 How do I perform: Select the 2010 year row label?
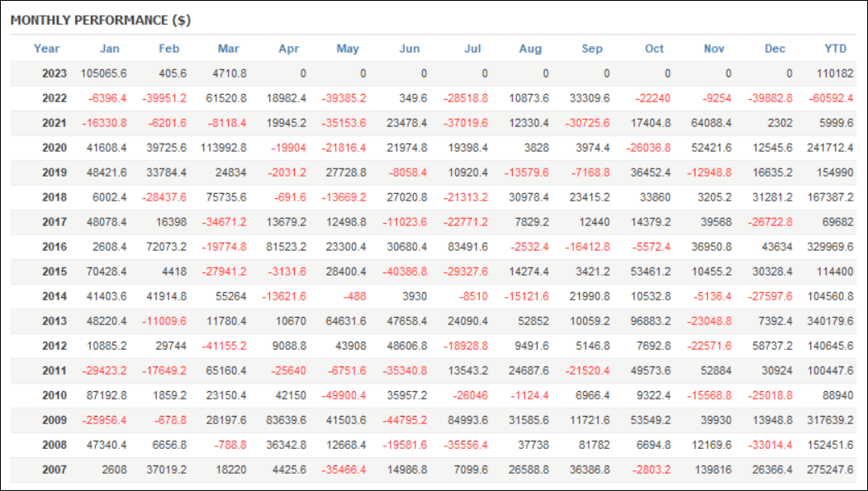coord(55,395)
